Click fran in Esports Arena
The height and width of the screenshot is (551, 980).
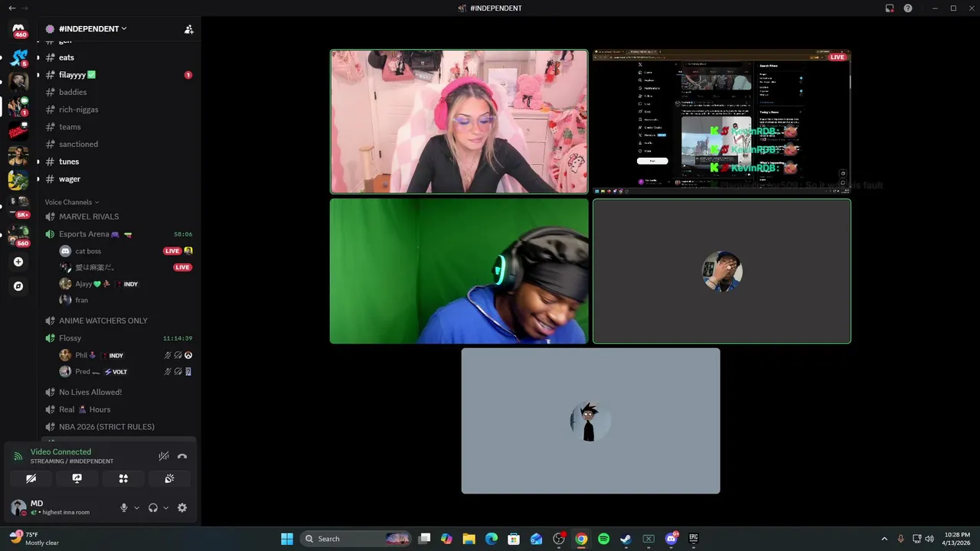click(81, 300)
